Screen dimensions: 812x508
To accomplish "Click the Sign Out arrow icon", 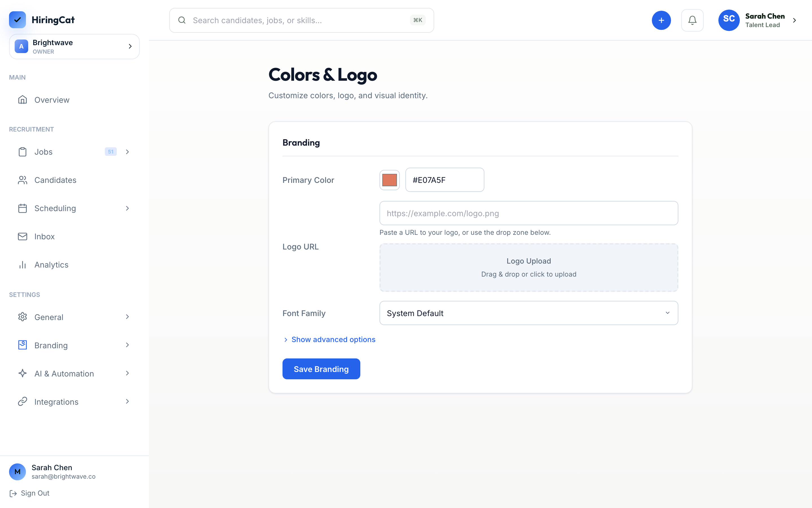I will (13, 493).
